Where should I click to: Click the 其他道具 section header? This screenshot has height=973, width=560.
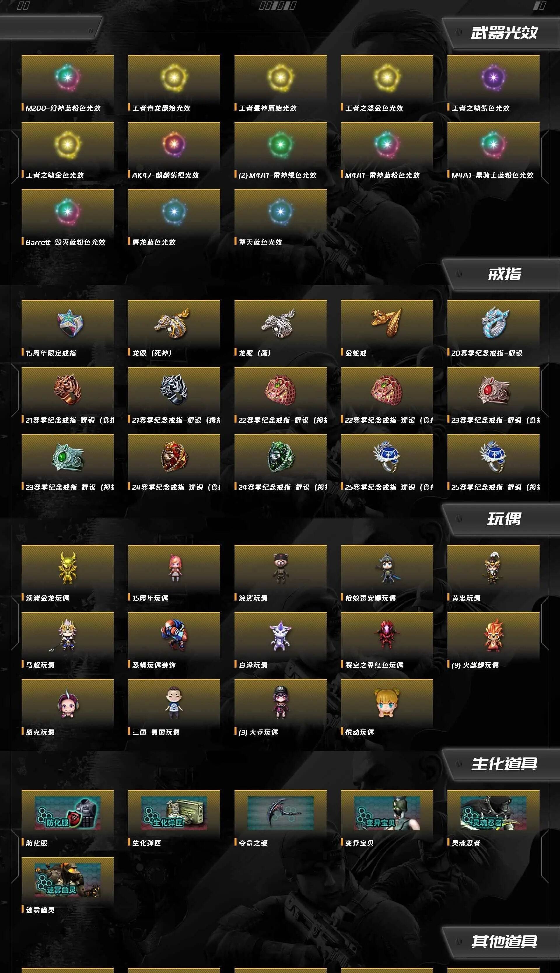coord(504,942)
